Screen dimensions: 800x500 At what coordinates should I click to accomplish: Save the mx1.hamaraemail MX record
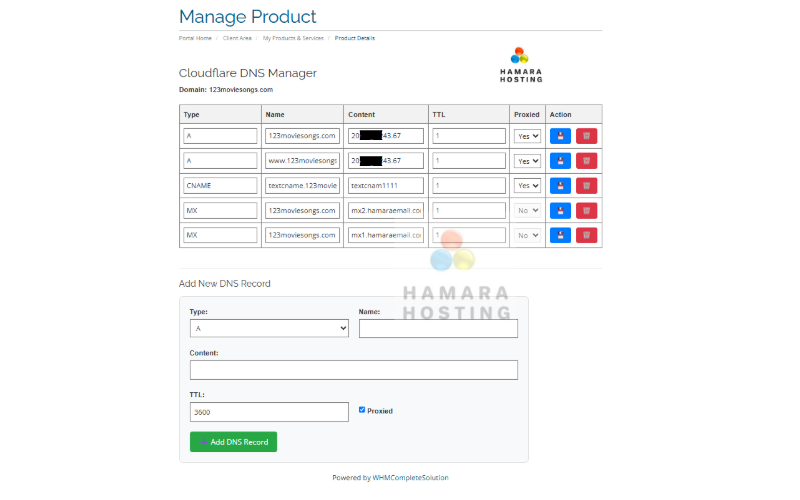tap(560, 235)
